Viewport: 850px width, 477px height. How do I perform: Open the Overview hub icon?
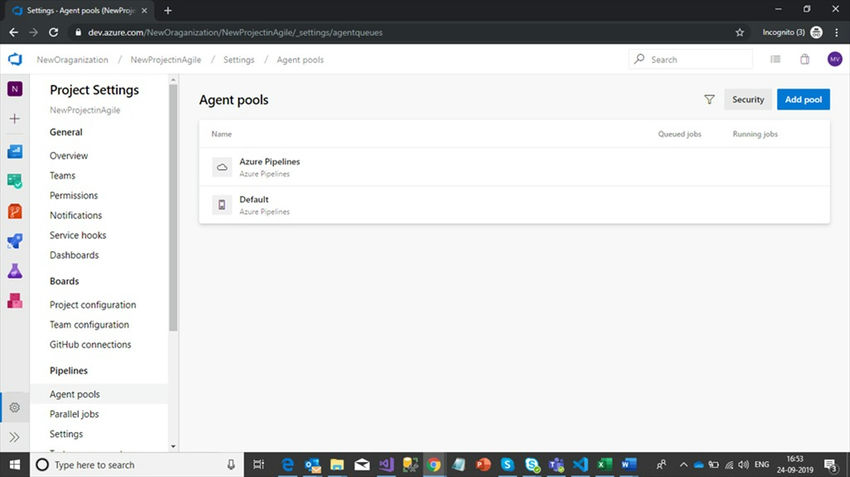15,151
